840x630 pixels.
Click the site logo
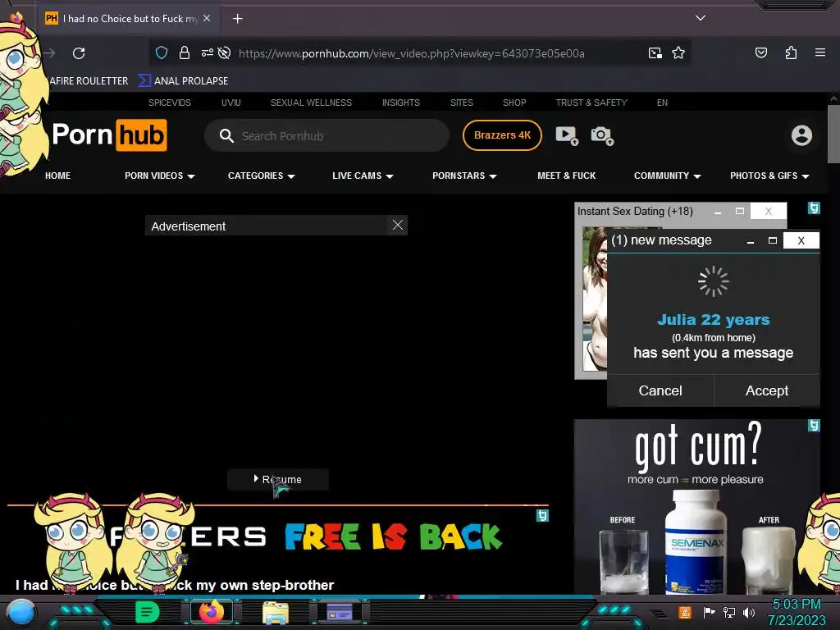pos(110,135)
